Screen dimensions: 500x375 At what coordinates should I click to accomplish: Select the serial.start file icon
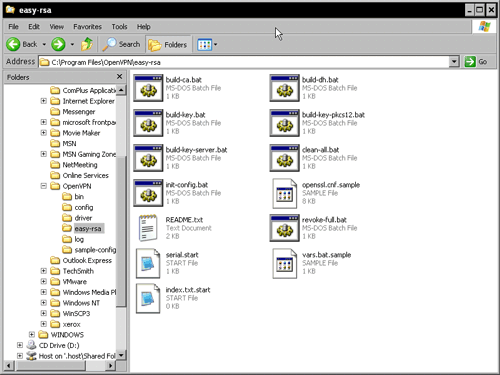click(x=148, y=263)
